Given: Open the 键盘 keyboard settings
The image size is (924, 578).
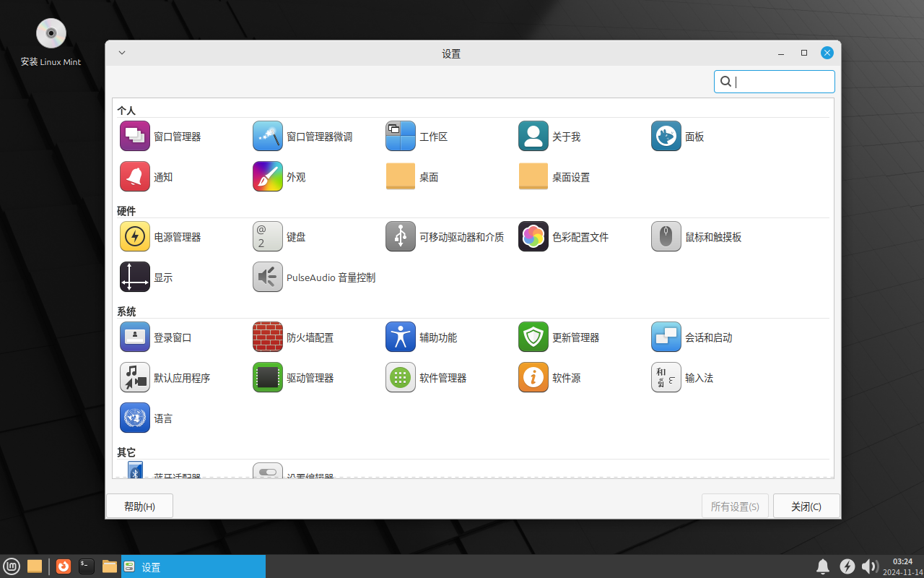Looking at the screenshot, I should (279, 237).
